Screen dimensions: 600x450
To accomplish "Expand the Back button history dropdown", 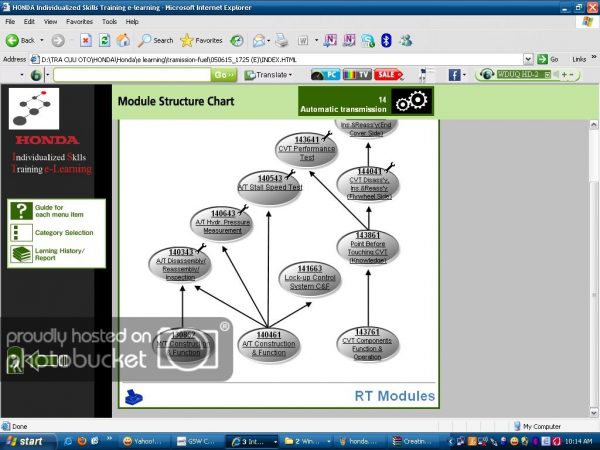I will [42, 40].
